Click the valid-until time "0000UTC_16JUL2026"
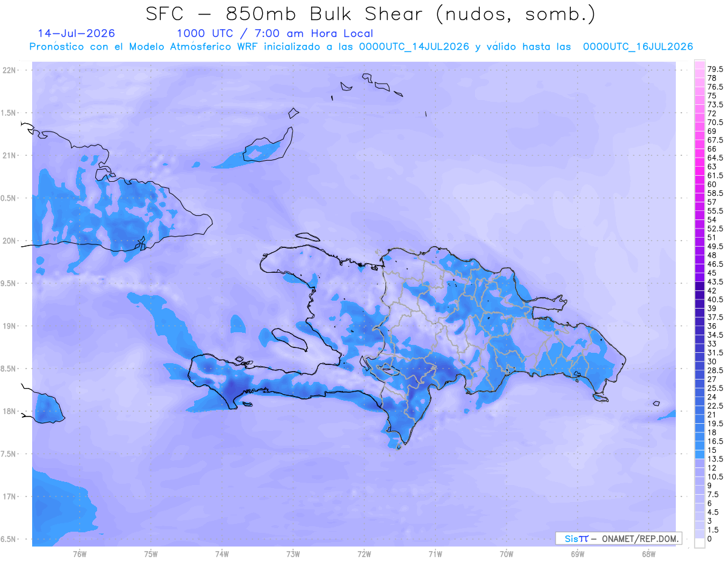The height and width of the screenshot is (562, 728). point(638,47)
